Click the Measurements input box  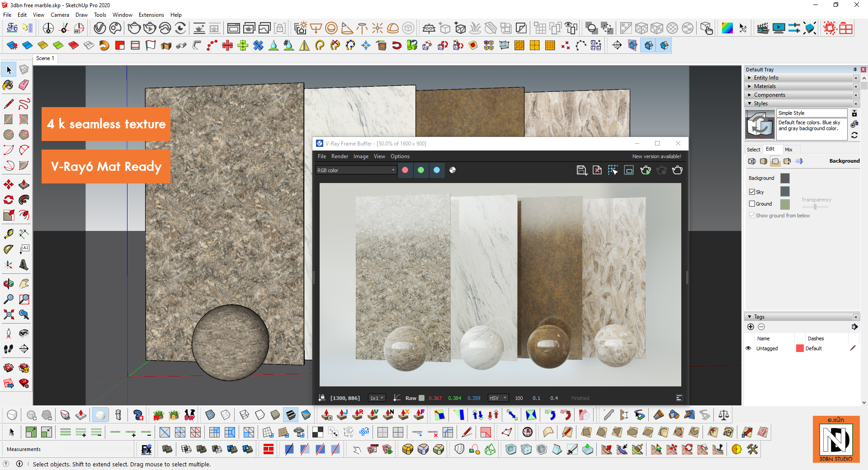98,449
